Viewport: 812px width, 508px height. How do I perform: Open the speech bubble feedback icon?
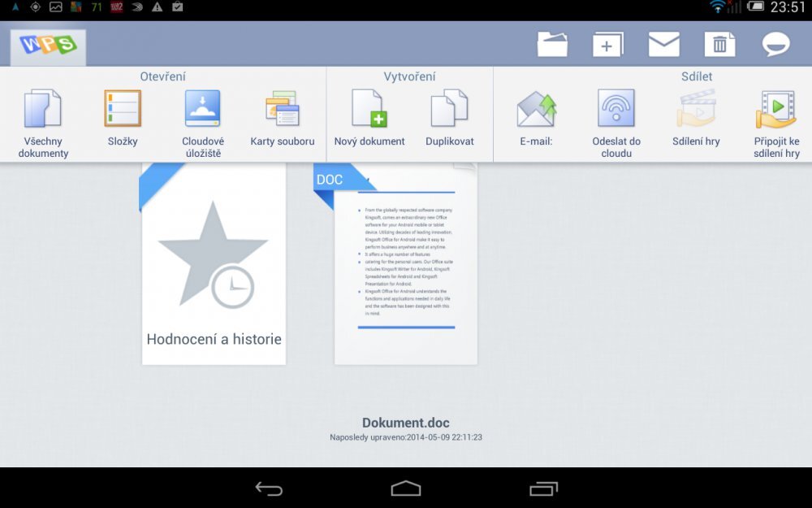[x=775, y=45]
